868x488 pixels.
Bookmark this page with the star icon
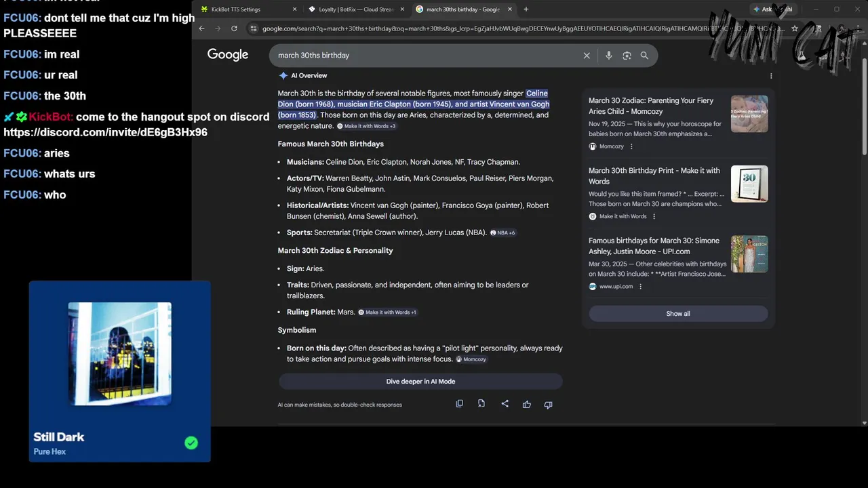click(795, 28)
